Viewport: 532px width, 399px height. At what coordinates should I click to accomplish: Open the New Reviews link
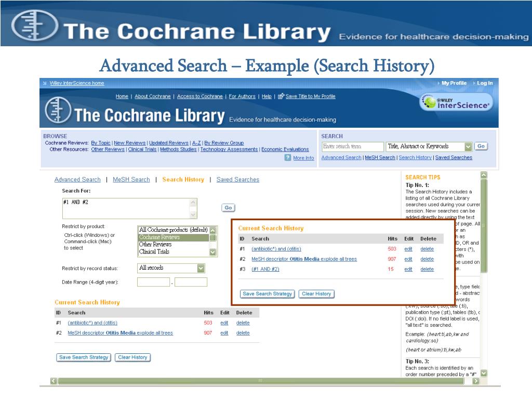point(129,143)
